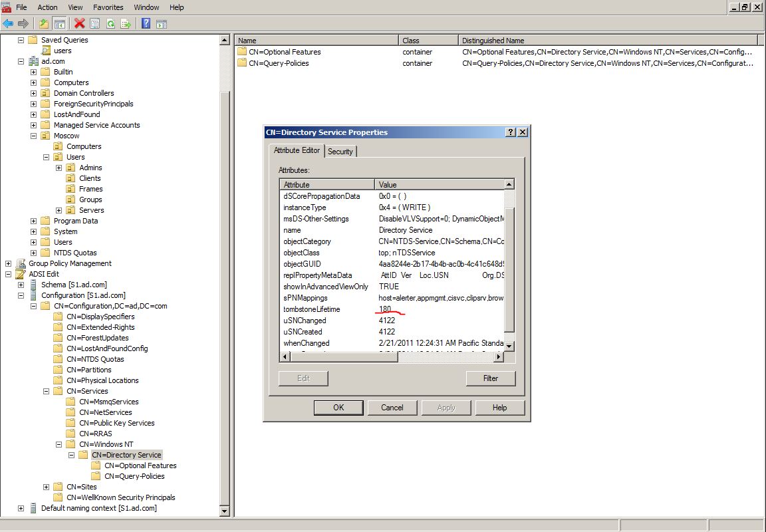Screen dimensions: 766x532
Task: Select the sPNMappings attribute
Action: pos(392,298)
